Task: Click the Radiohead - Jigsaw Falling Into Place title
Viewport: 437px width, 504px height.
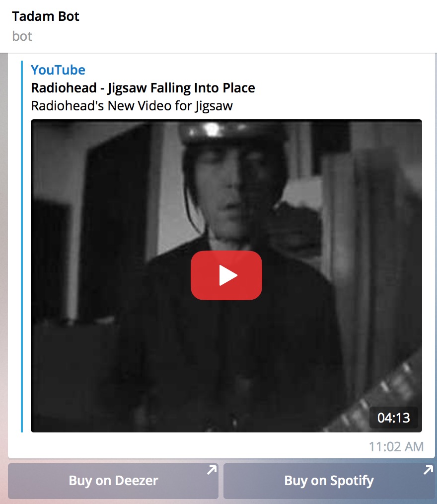Action: pyautogui.click(x=143, y=88)
